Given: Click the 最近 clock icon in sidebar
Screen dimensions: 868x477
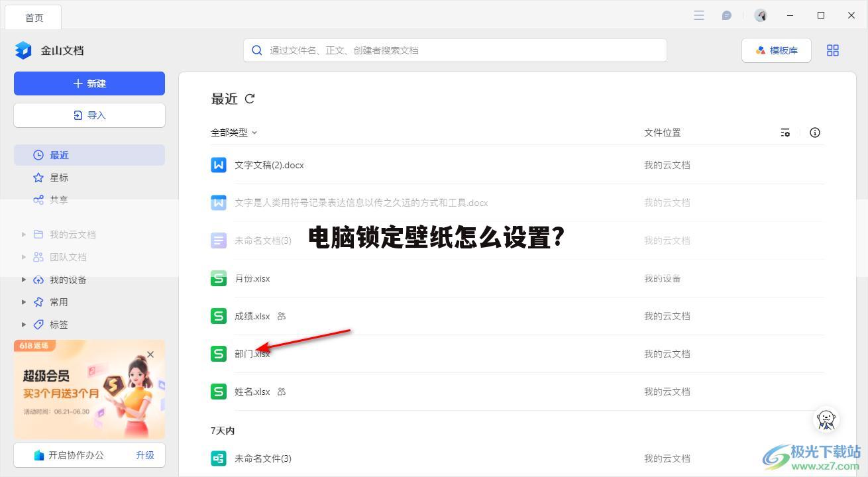Looking at the screenshot, I should click(x=38, y=155).
